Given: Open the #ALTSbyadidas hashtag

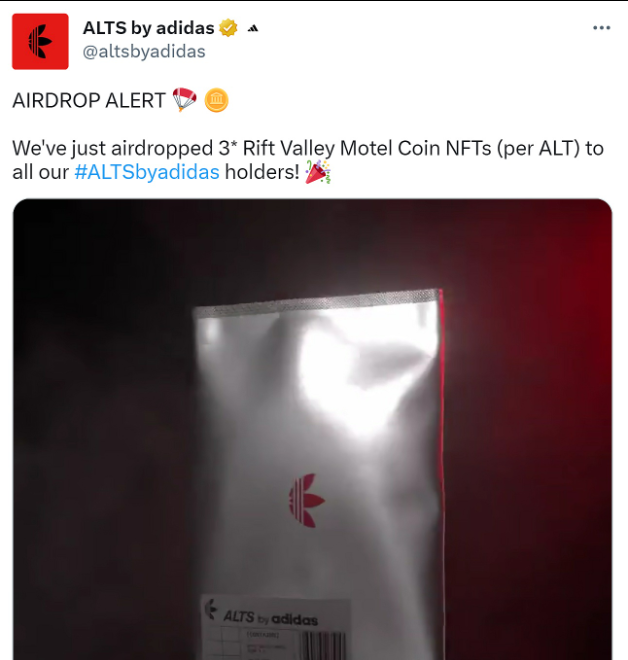Looking at the screenshot, I should (147, 172).
